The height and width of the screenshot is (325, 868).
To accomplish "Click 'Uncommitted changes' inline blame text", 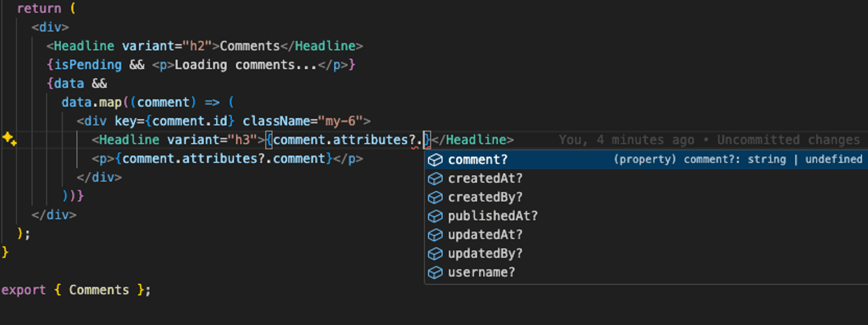I will click(788, 140).
